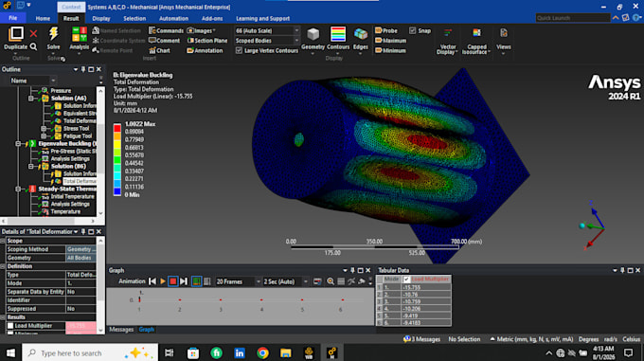Toggle Large Vertex Contours checkbox
Screen dimensions: 644x361
tap(239, 50)
